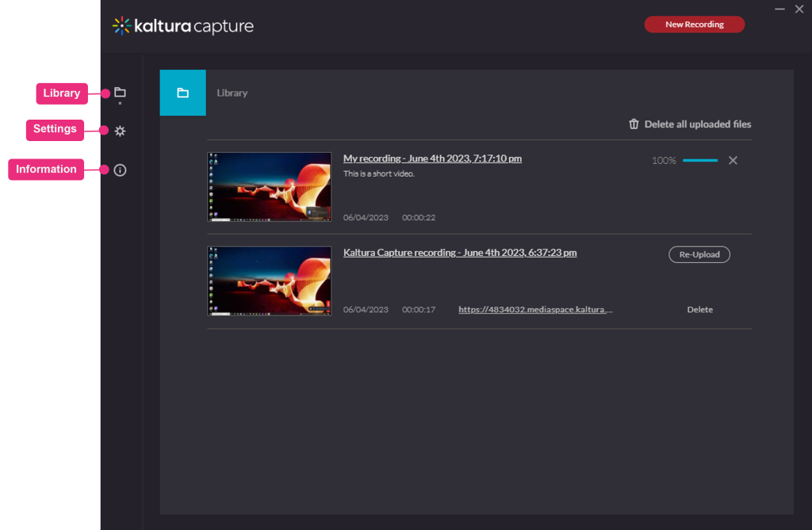The width and height of the screenshot is (812, 530).
Task: Cancel the upload with the X icon
Action: coord(733,160)
